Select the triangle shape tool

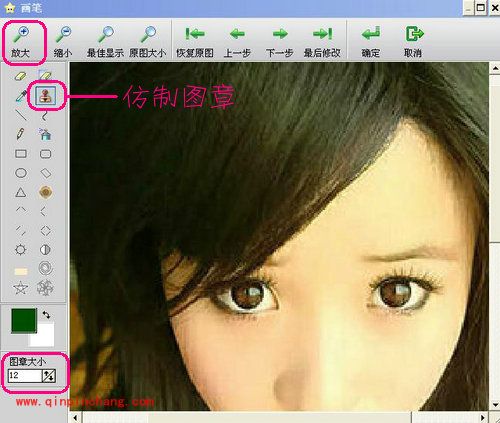21,192
